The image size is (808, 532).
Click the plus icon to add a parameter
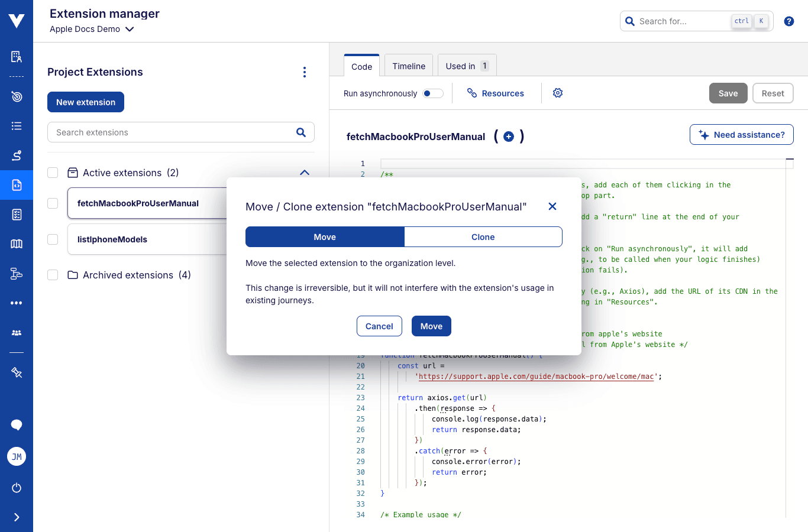509,137
